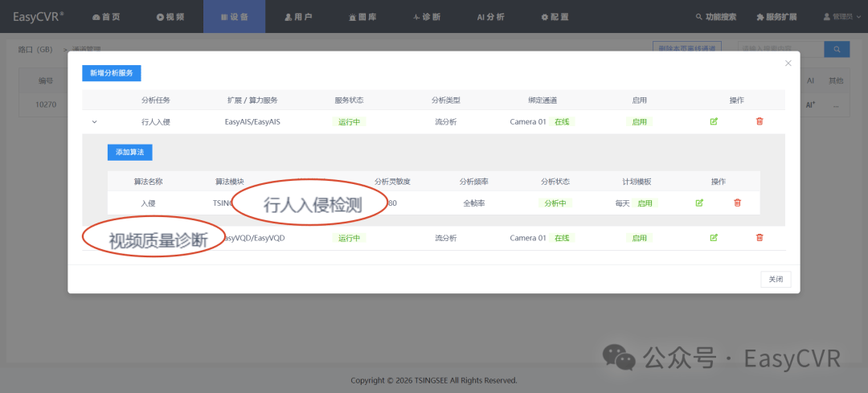This screenshot has width=868, height=393.
Task: Go to the 配置 tab
Action: [x=555, y=17]
